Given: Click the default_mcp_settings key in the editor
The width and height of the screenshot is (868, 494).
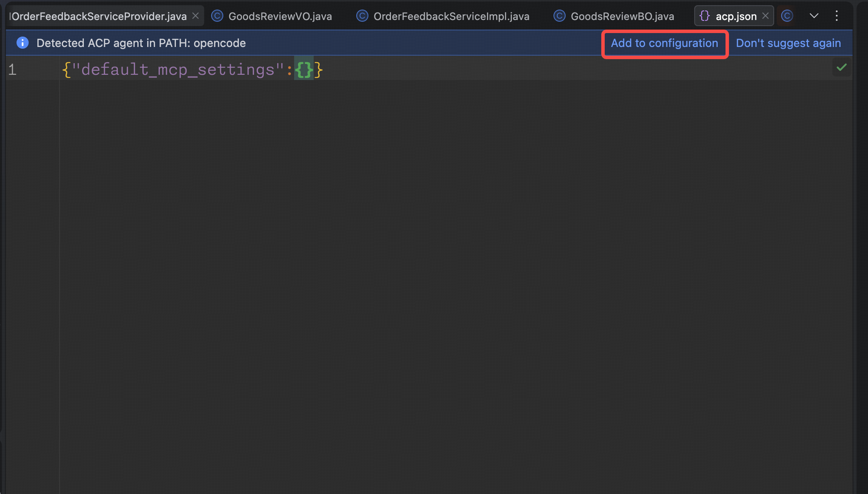Looking at the screenshot, I should pos(178,69).
